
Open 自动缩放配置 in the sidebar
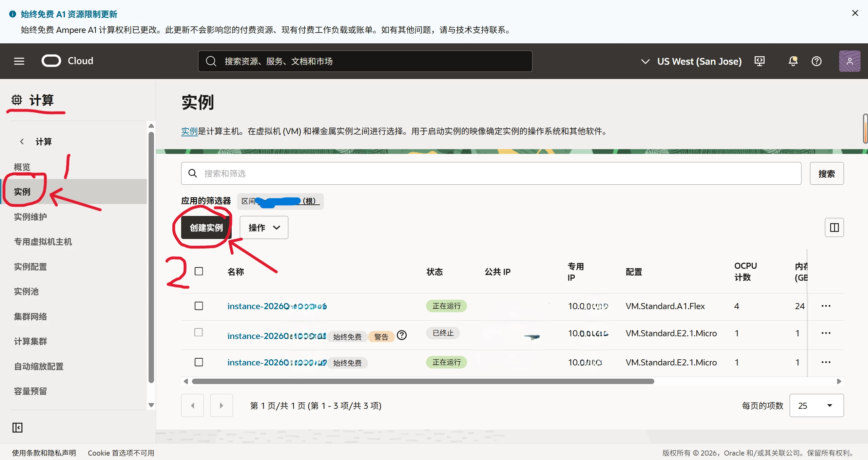(39, 366)
